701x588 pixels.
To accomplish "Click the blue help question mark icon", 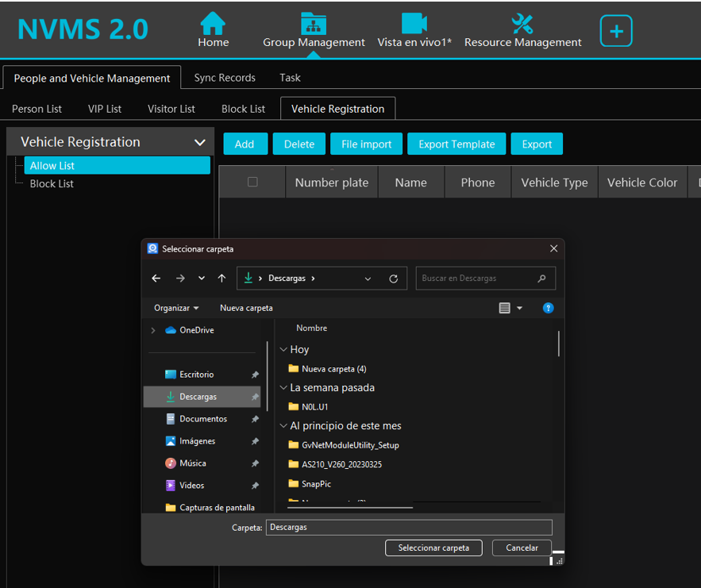I will pyautogui.click(x=548, y=308).
